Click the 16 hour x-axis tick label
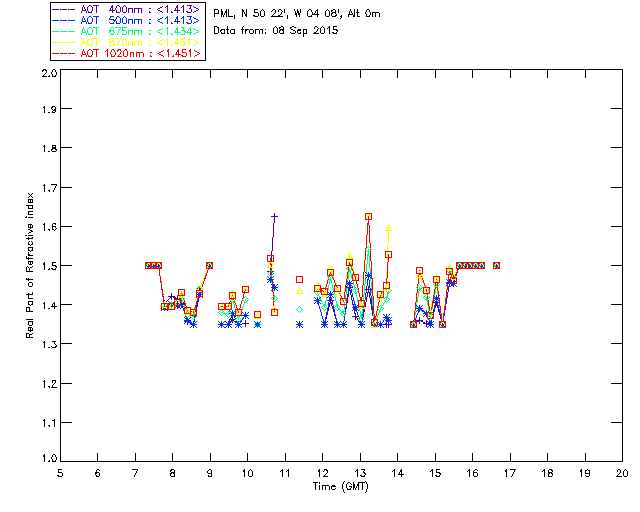The width and height of the screenshot is (640, 512). [472, 473]
